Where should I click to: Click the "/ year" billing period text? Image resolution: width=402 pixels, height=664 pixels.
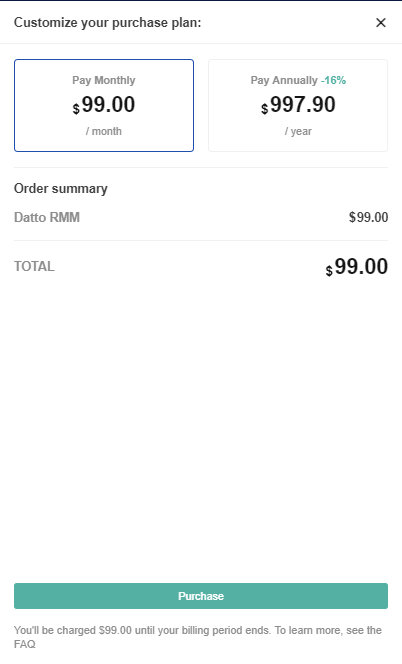(x=298, y=131)
